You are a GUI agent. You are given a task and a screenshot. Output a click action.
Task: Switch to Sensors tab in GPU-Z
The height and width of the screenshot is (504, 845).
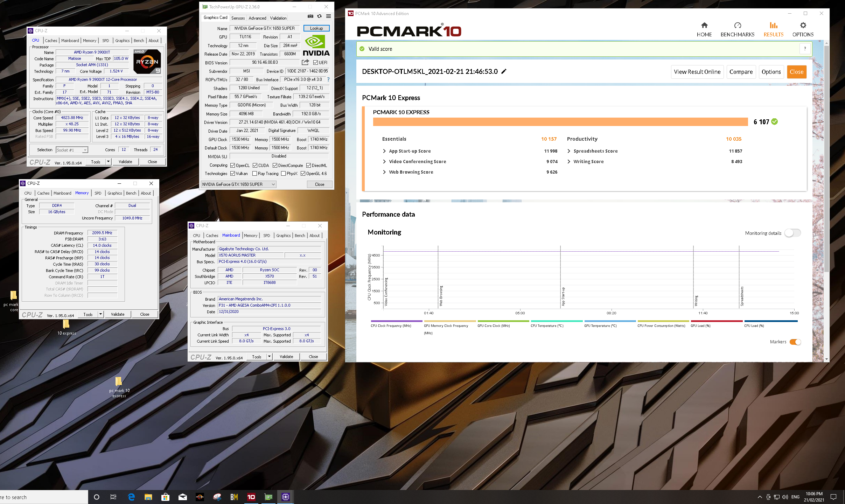[x=238, y=18]
